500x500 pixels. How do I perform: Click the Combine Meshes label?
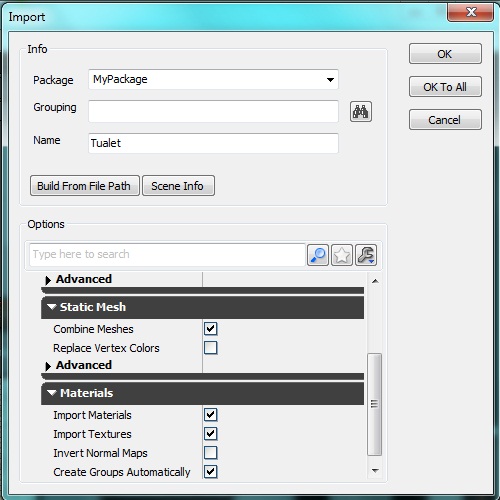[x=93, y=329]
